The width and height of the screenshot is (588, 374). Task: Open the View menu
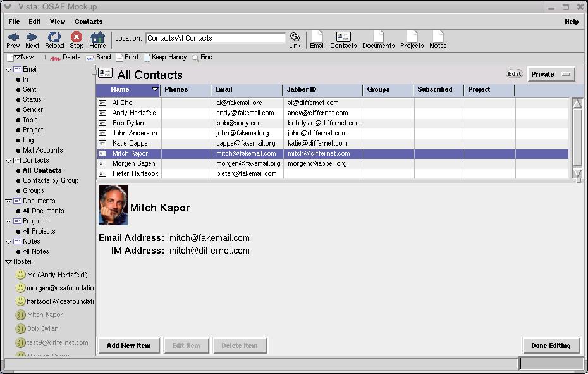click(x=58, y=22)
